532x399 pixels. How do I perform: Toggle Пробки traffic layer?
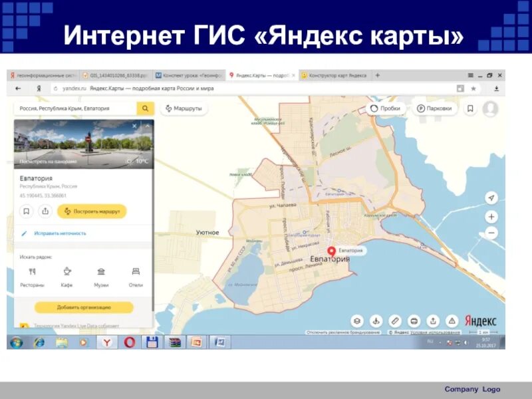coord(386,108)
